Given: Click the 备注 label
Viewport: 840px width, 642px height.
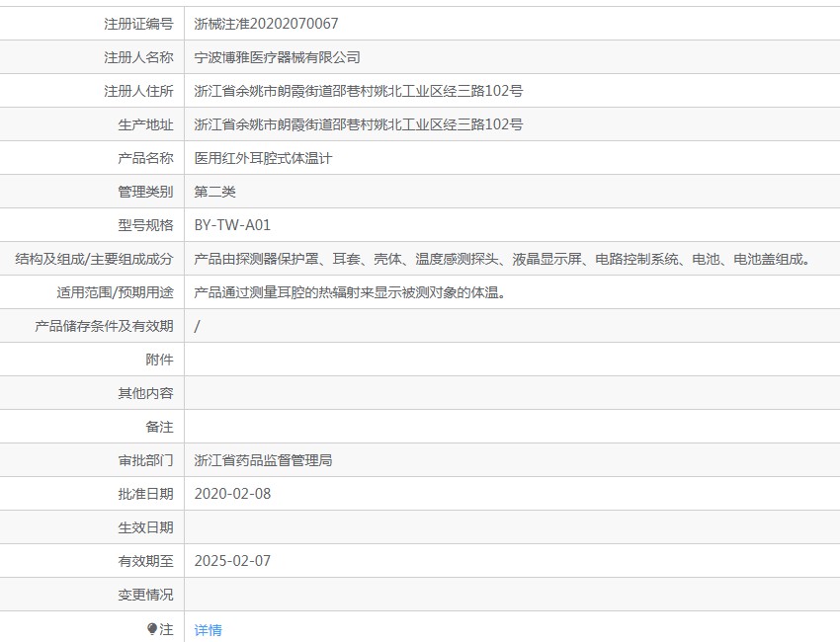Looking at the screenshot, I should click(160, 427).
